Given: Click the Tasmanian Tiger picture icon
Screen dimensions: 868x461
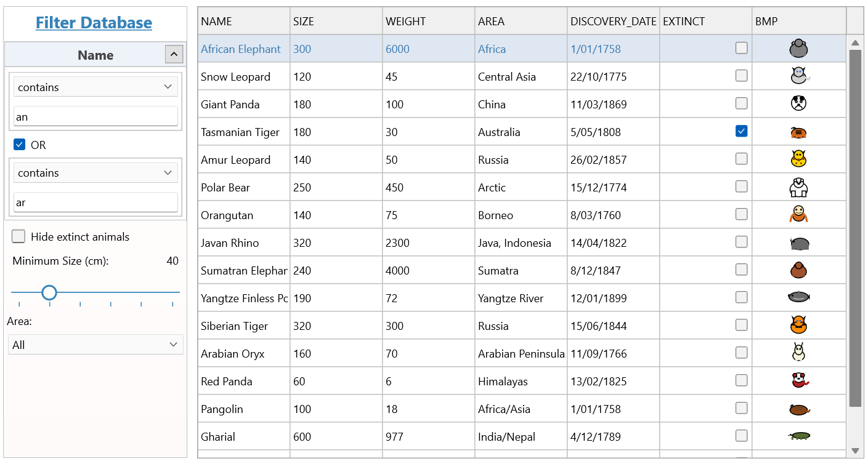Looking at the screenshot, I should point(798,132).
